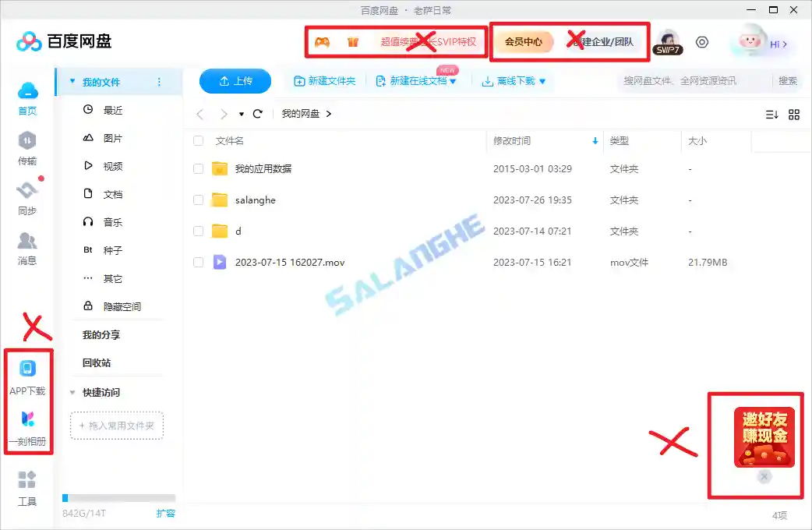This screenshot has width=812, height=530.
Task: Sort by the 文件名 column header
Action: click(x=229, y=140)
